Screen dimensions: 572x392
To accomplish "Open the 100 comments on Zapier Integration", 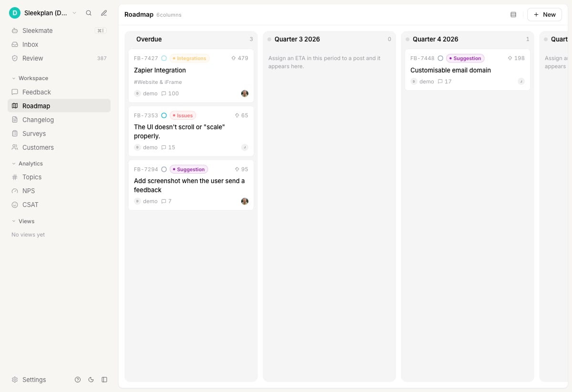I will coord(170,93).
